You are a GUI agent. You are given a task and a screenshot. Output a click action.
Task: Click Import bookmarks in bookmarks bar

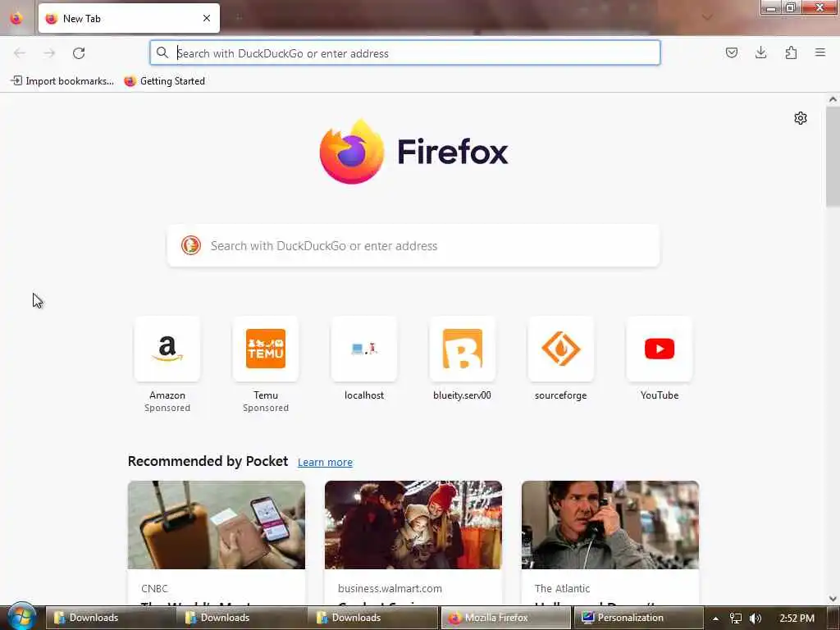[62, 81]
